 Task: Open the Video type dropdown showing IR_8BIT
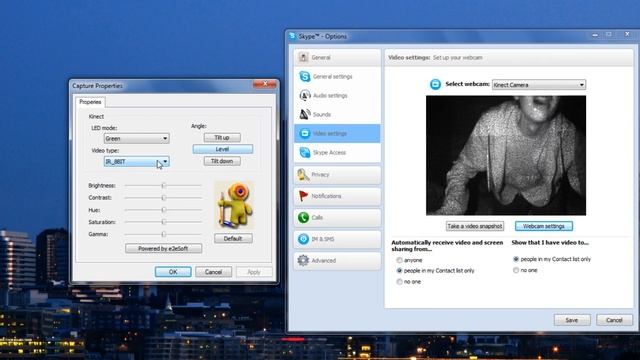coord(136,162)
